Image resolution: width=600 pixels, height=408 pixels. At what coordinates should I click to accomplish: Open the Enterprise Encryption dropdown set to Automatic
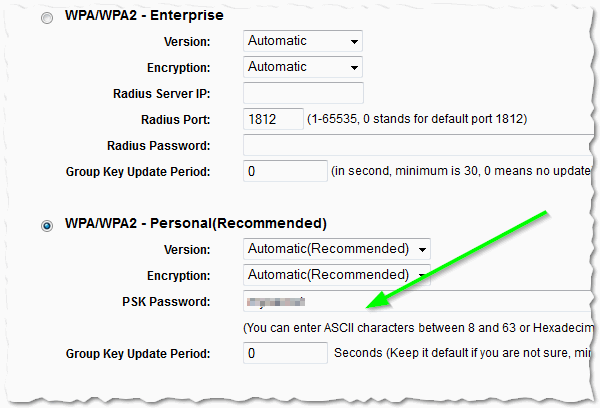coord(303,68)
